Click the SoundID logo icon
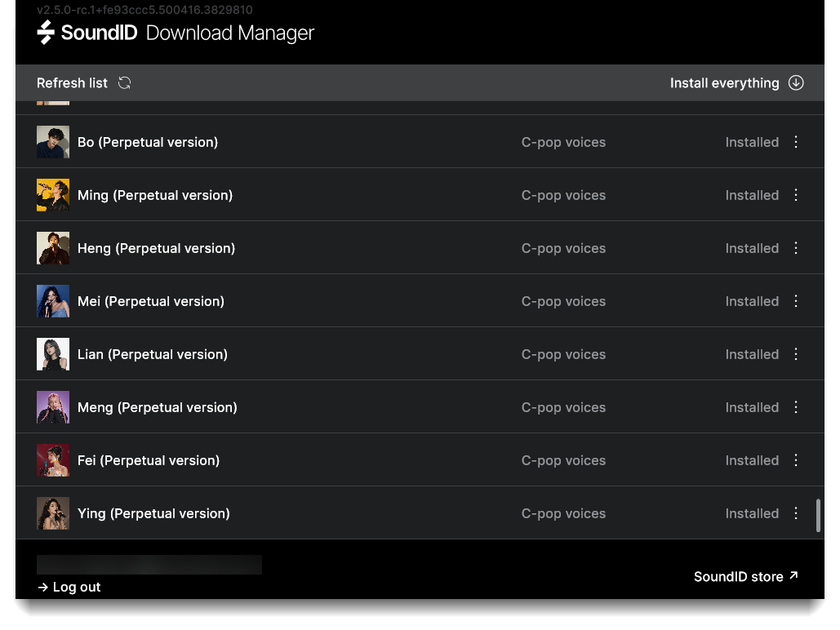Screen dimensions: 840x630 46,32
